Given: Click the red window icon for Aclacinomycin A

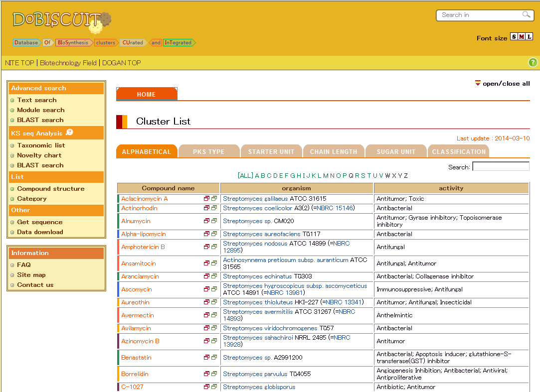Looking at the screenshot, I should point(206,198).
